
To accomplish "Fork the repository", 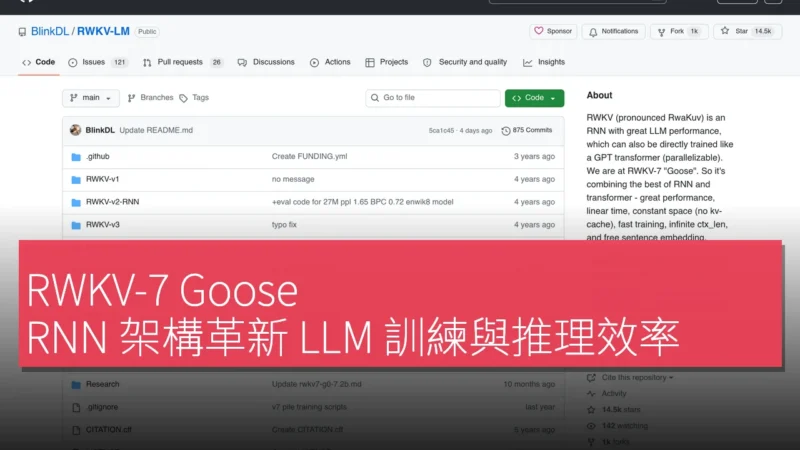I will coord(679,31).
